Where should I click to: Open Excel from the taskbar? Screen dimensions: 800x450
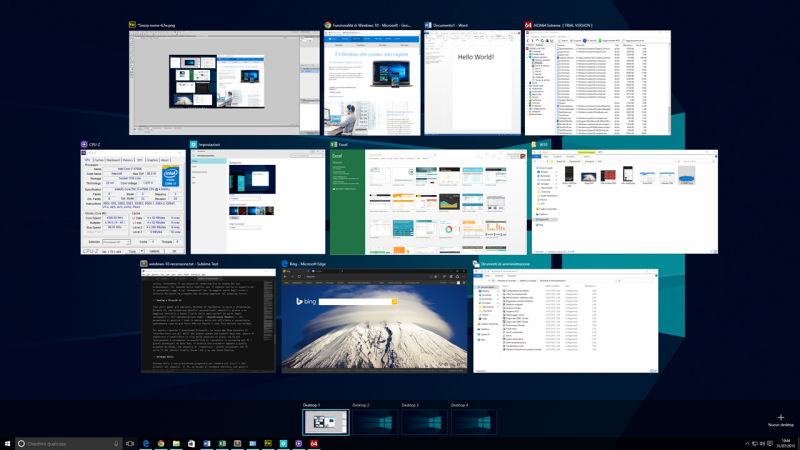[x=222, y=443]
